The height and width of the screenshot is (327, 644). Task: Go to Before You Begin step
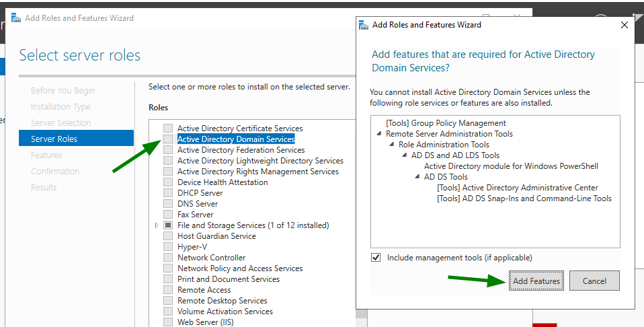click(x=63, y=90)
